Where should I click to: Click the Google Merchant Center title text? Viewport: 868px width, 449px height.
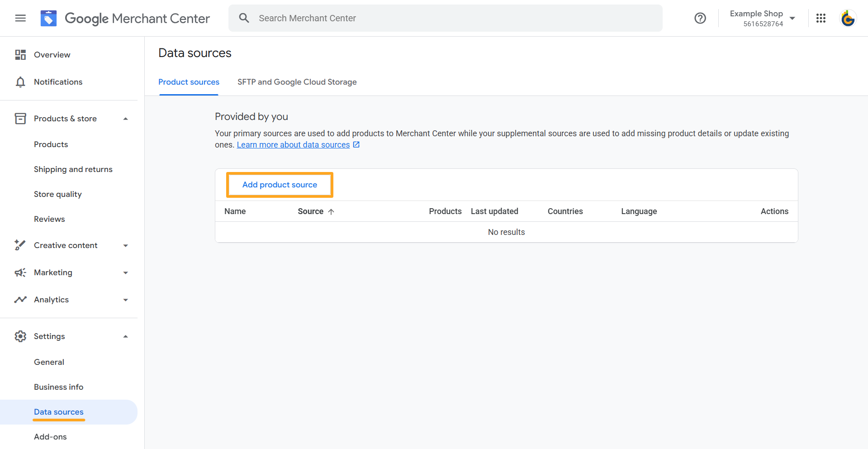point(138,18)
